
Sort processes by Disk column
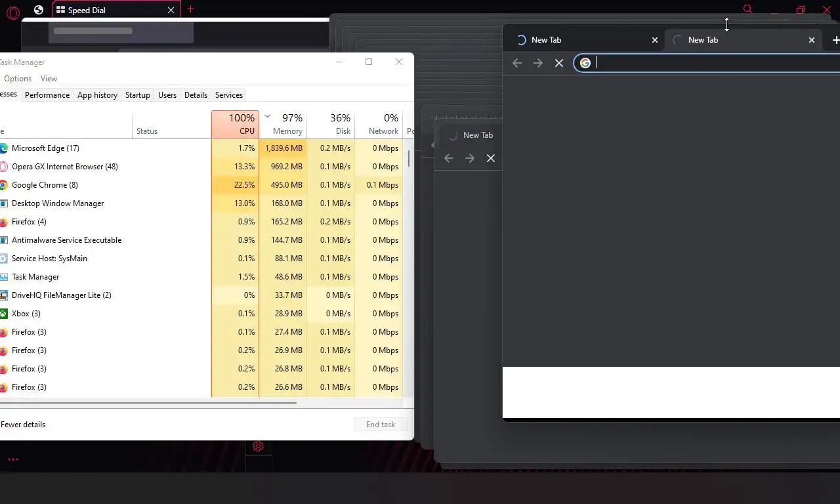331,124
